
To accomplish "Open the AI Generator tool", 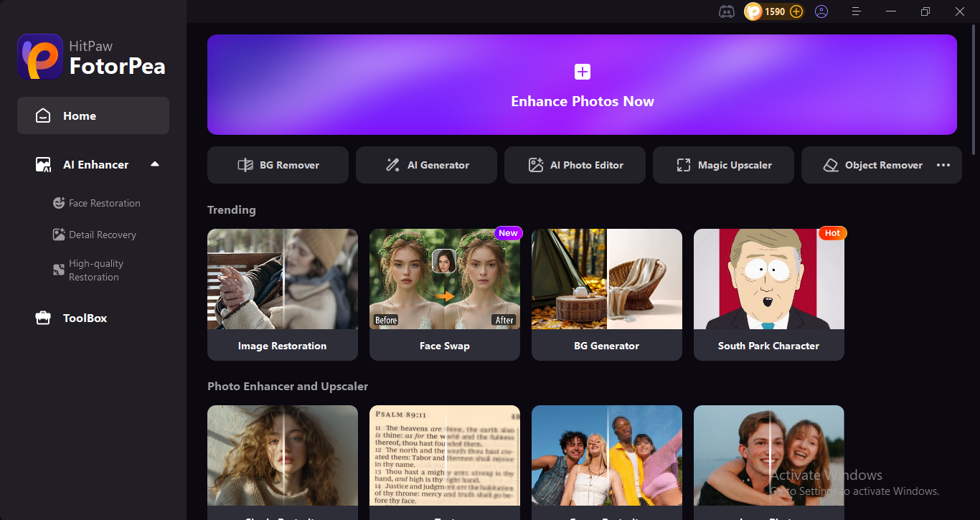I will click(x=426, y=165).
